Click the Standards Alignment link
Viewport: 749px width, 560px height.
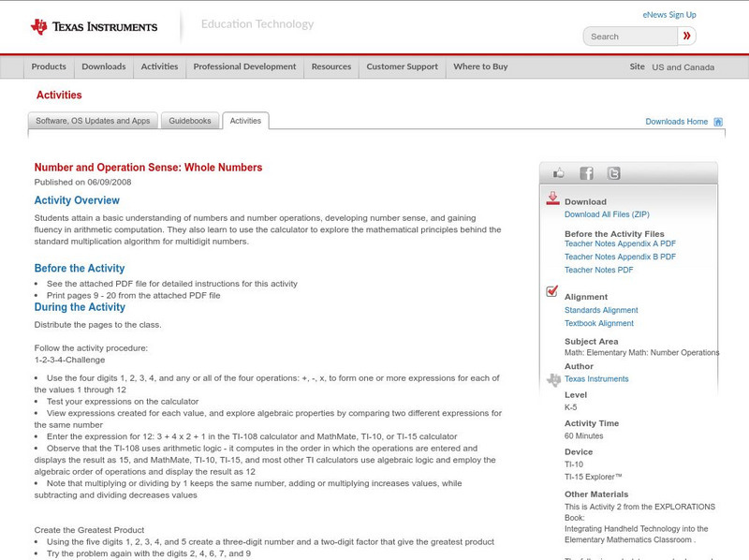click(x=601, y=310)
